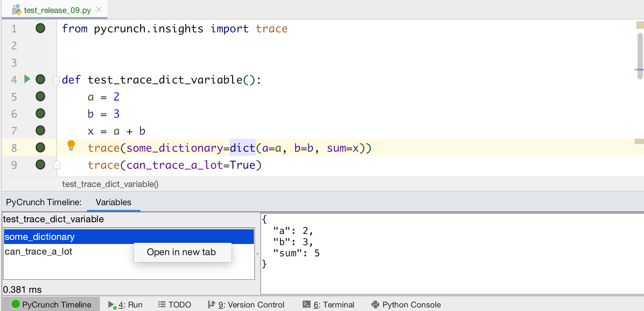Open the Terminal tool window
644x311 pixels.
[x=329, y=305]
